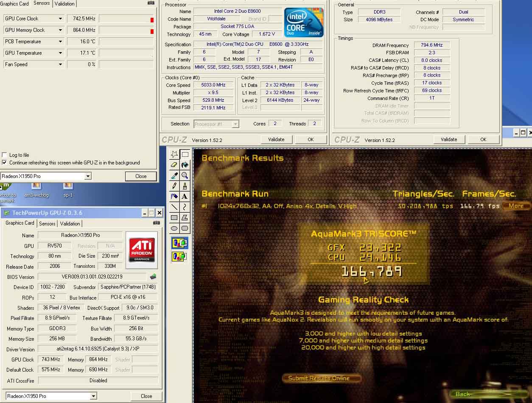Viewport: 532px width, 403px height.
Task: Open the GPU Core Clock sensor dropdown
Action: tap(60, 19)
